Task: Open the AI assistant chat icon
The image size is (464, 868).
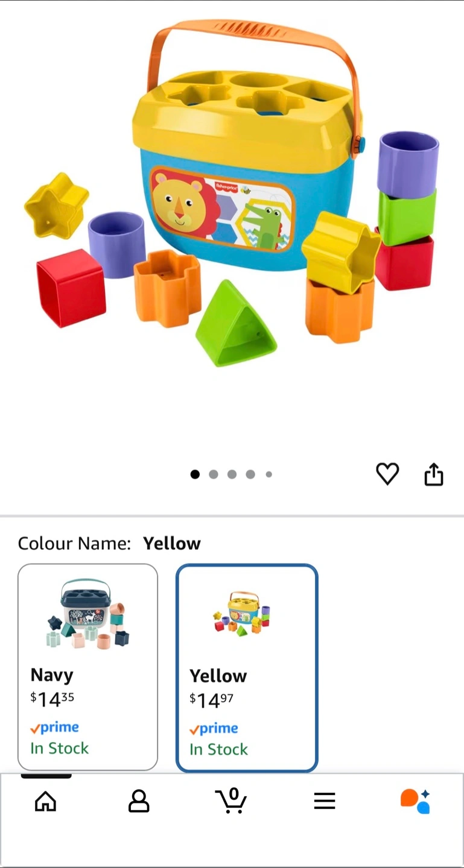Action: pyautogui.click(x=416, y=801)
